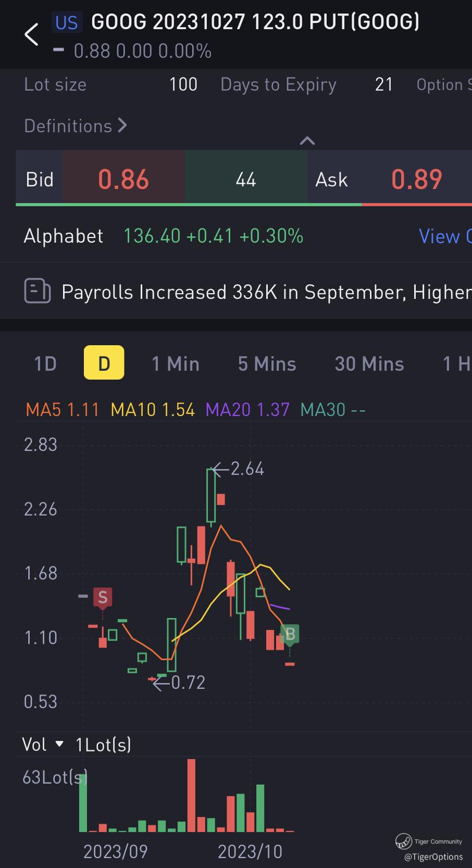
Task: Choose the 30 Mins interval
Action: 369,363
